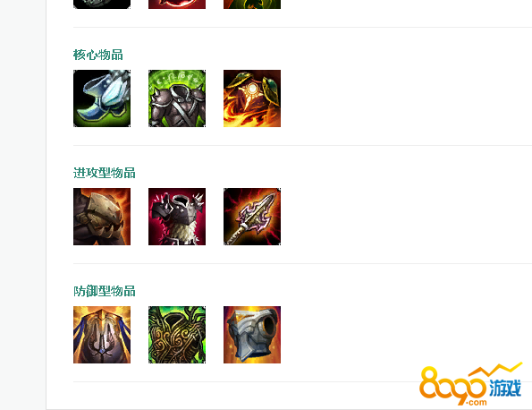The image size is (532, 410).
Task: Click the red spiked fur armor icon
Action: click(177, 217)
